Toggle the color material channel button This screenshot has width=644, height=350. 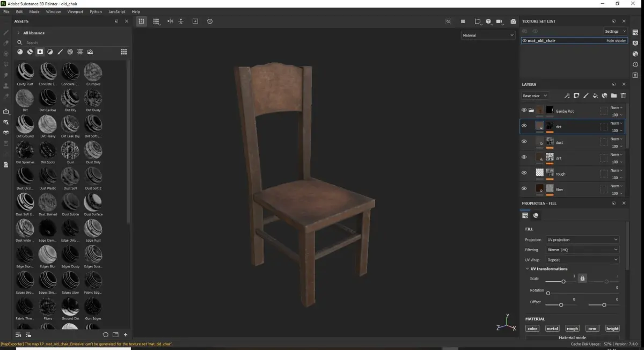(532, 329)
